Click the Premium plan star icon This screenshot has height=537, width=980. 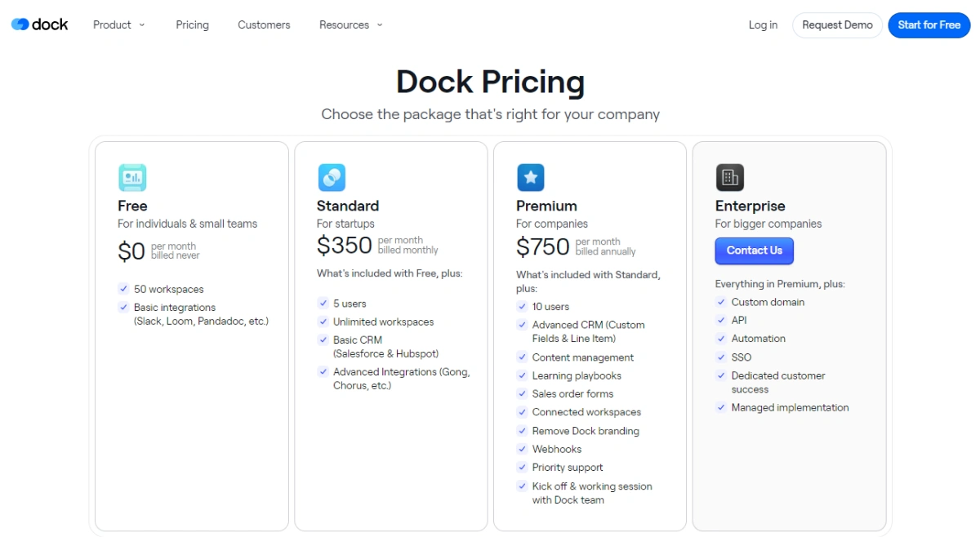coord(531,177)
